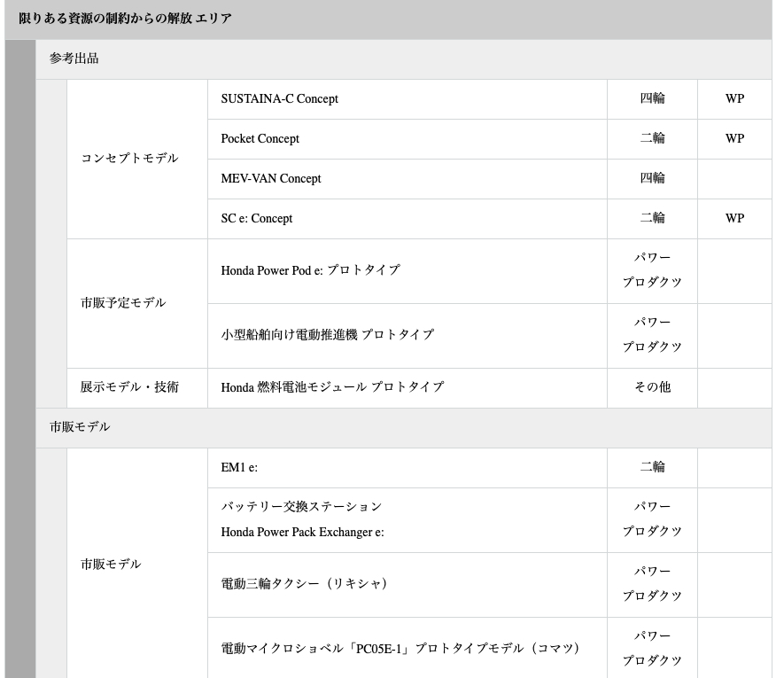Select 小型船舶向け電動推進機 プロトタイプ entry
784x678 pixels.
pyautogui.click(x=327, y=335)
